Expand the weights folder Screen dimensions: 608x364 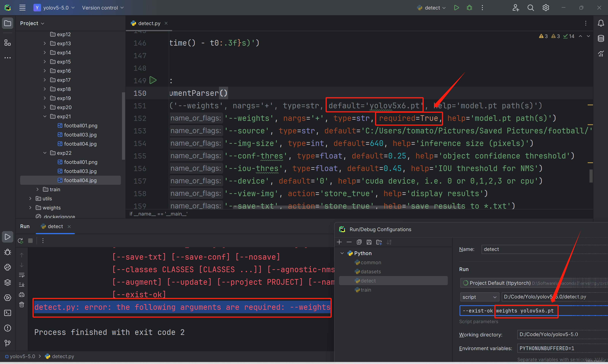(30, 208)
